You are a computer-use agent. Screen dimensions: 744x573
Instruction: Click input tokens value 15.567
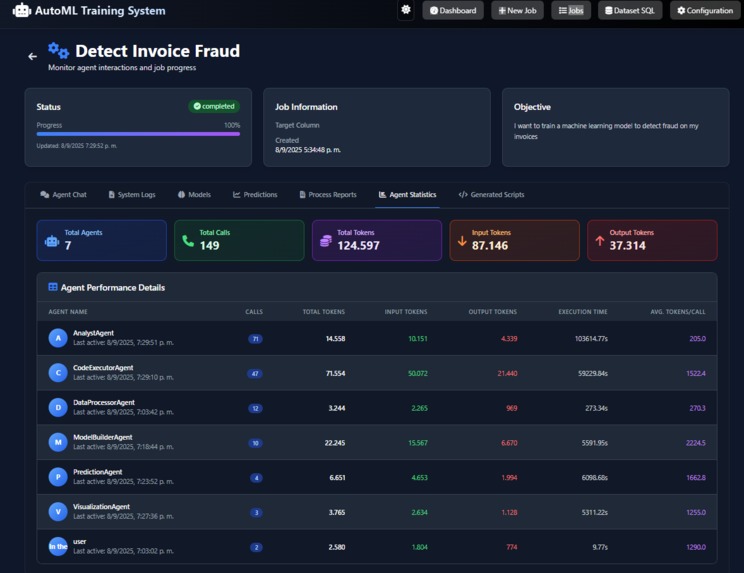tap(418, 443)
